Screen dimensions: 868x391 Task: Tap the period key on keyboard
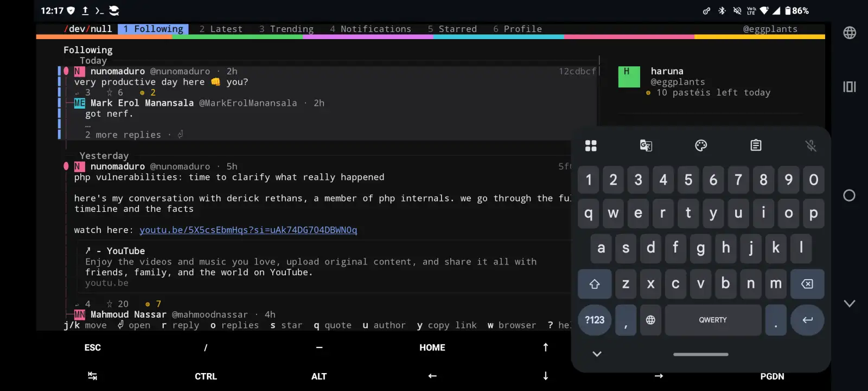[776, 320]
